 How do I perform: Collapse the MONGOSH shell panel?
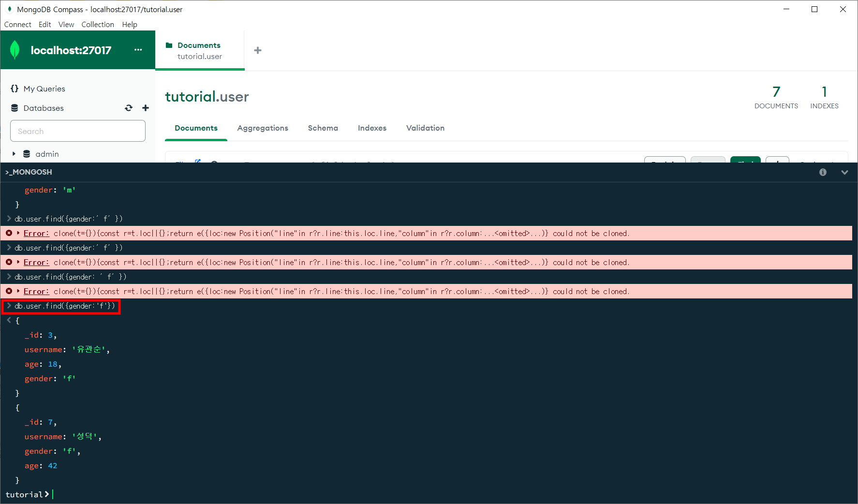(844, 172)
